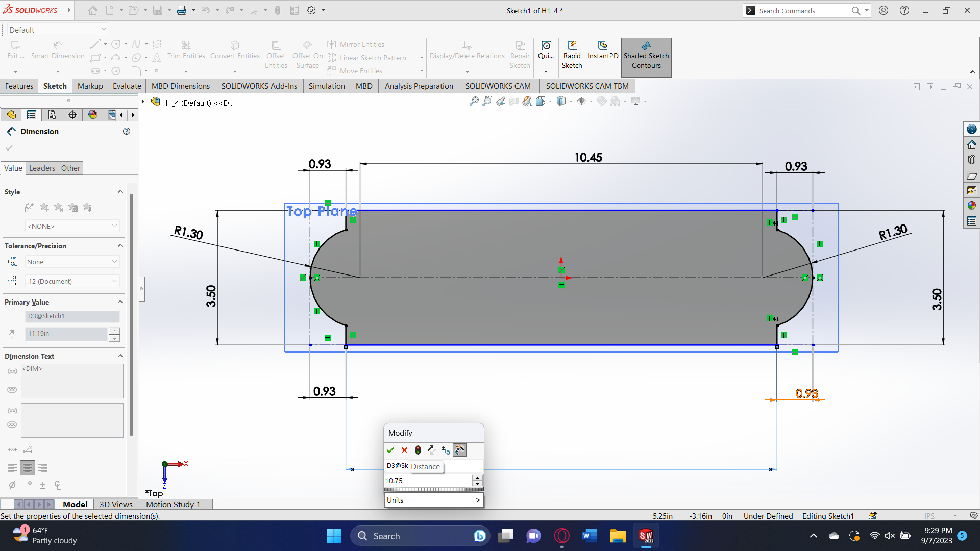Screen dimensions: 980x551
Task: Open the Motion Study 1 tab
Action: (x=173, y=504)
